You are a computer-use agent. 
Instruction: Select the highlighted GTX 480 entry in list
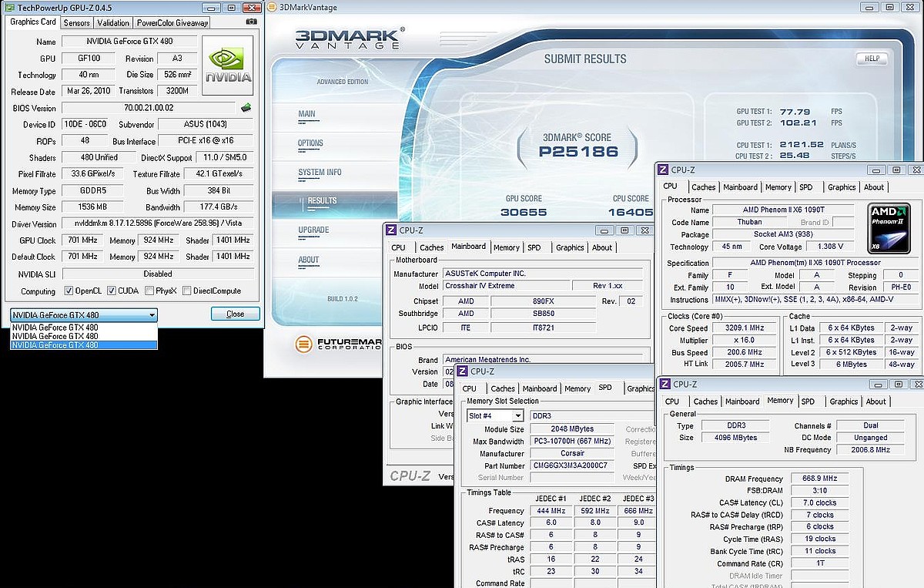tap(84, 345)
